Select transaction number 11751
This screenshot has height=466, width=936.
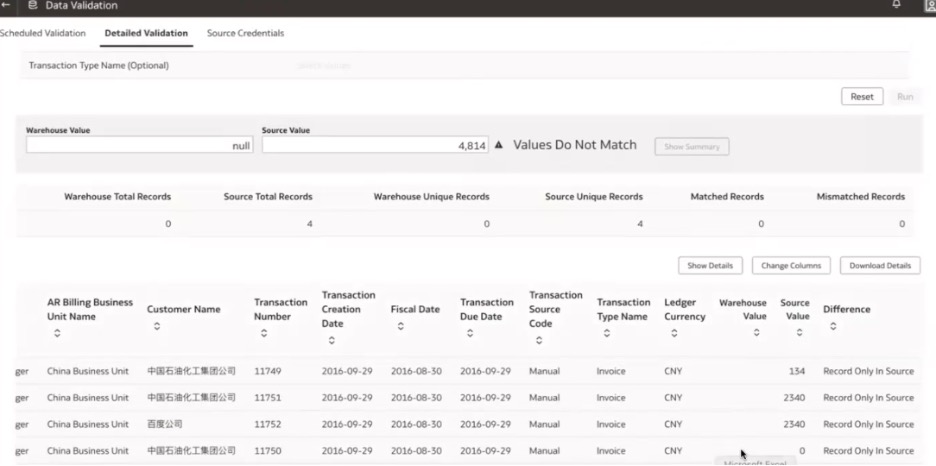pyautogui.click(x=267, y=397)
